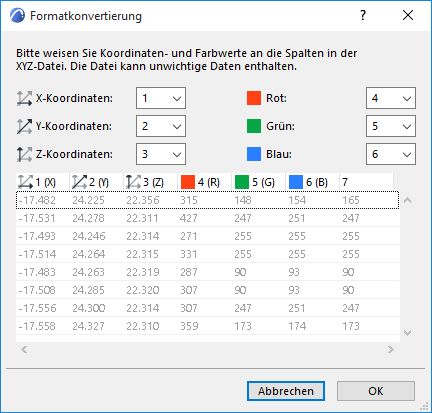The image size is (432, 413).
Task: Click the help question mark button
Action: tap(363, 15)
